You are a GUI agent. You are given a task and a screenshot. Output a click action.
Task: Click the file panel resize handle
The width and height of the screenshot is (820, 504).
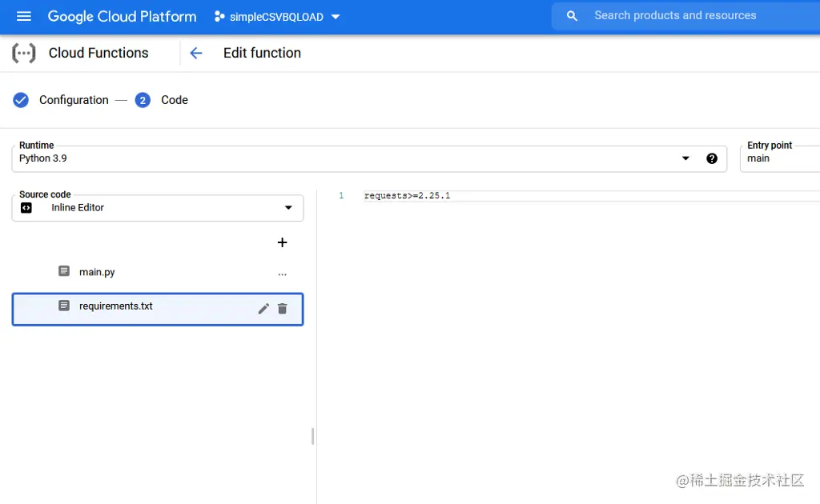313,436
